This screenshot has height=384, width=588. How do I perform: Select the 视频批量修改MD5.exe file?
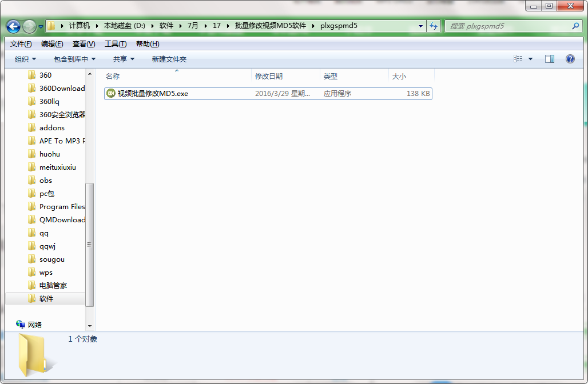click(268, 93)
